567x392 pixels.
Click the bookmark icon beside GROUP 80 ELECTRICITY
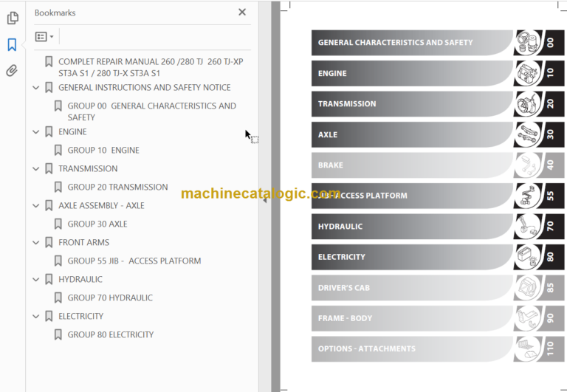pos(58,335)
